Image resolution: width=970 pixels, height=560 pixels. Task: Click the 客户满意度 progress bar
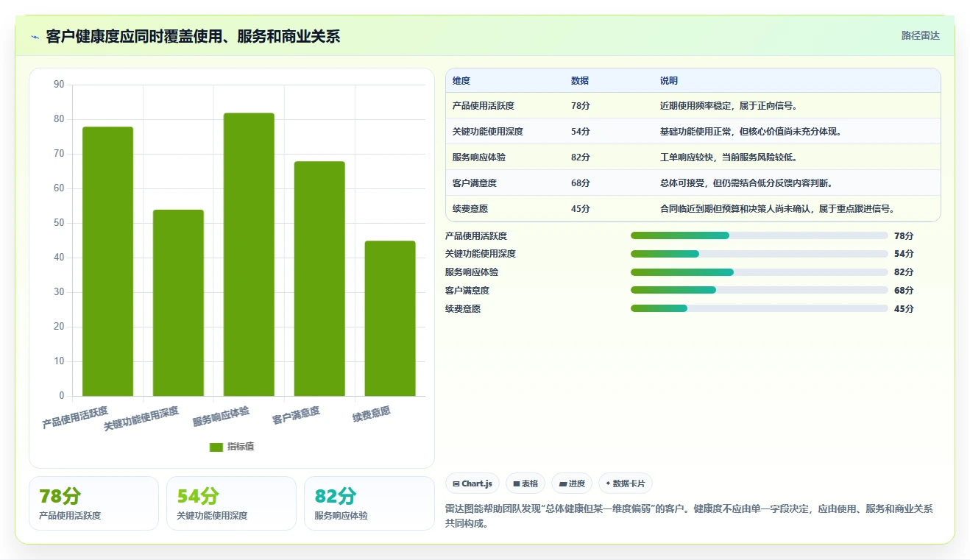760,291
